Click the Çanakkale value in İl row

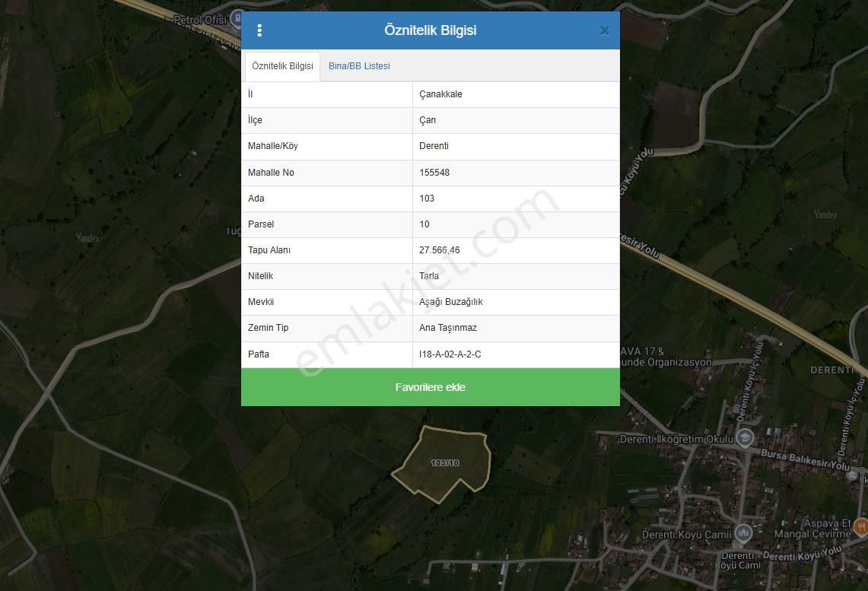click(x=440, y=94)
